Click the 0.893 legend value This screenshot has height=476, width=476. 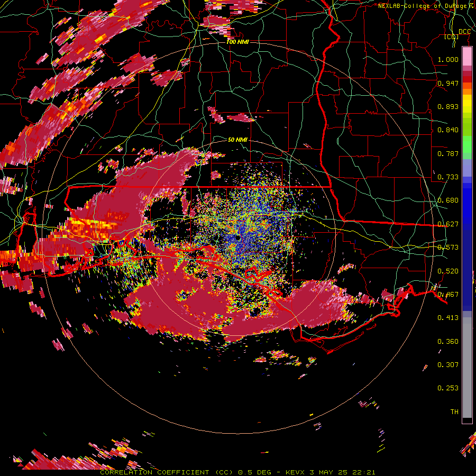448,106
